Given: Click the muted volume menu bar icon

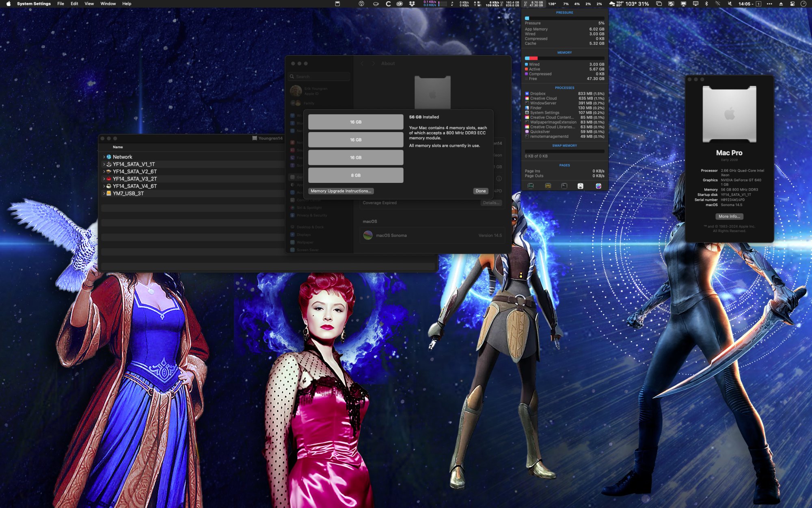Looking at the screenshot, I should [730, 4].
